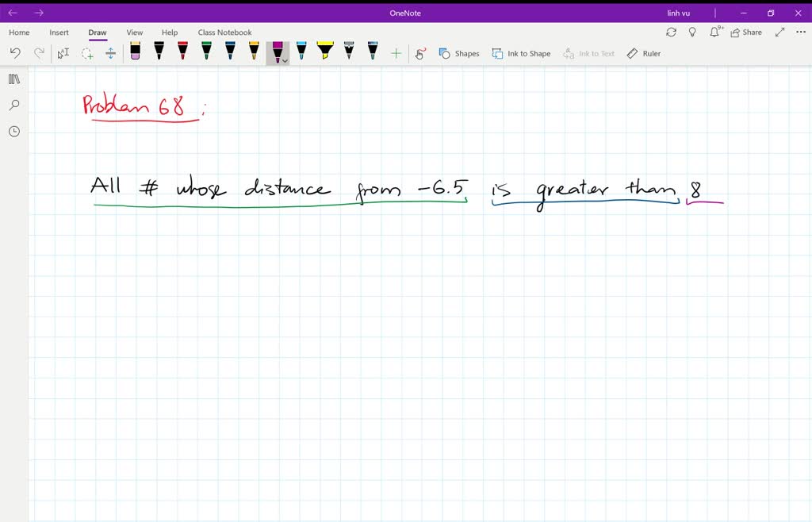Select the green pen
The image size is (812, 522).
[205, 52]
